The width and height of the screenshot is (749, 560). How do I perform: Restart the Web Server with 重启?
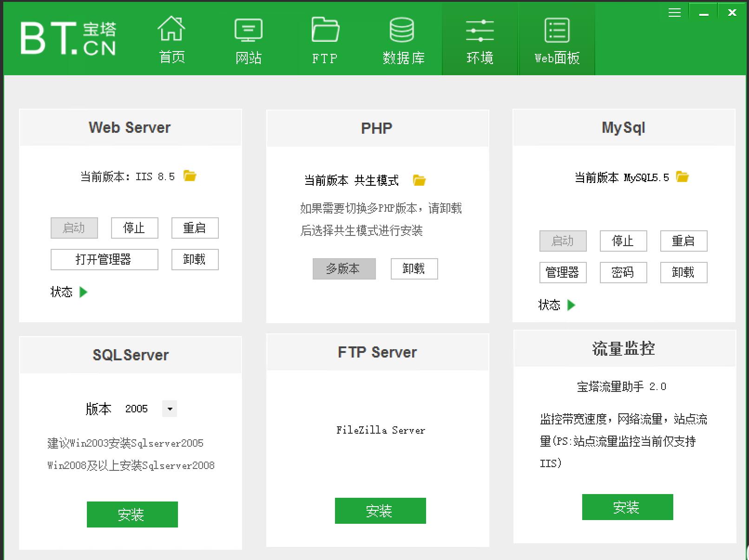tap(195, 228)
